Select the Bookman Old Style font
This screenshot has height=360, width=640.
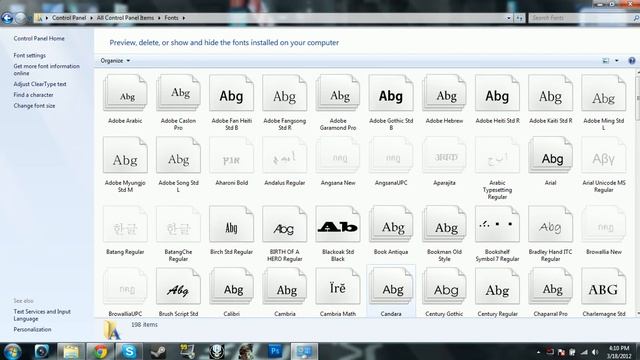pos(444,224)
